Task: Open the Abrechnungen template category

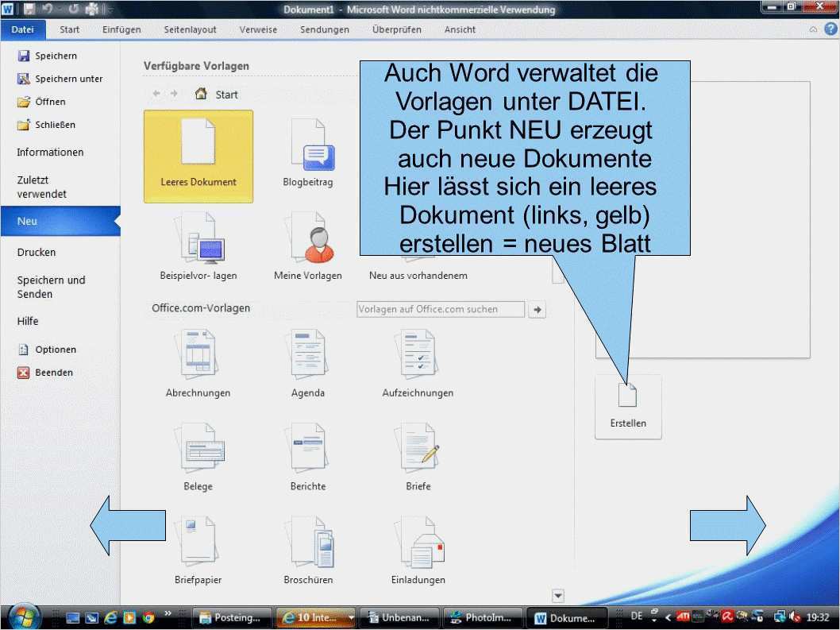Action: pyautogui.click(x=198, y=358)
